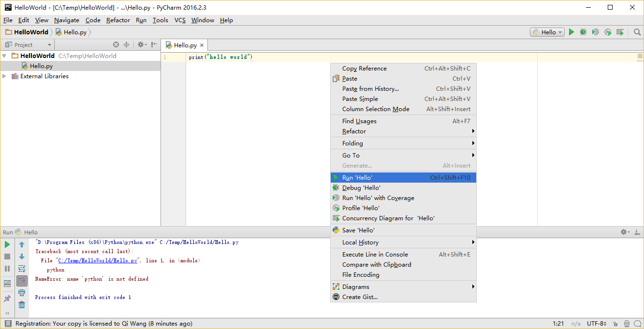Click the Debug bug icon in main toolbar
Viewport: 644px width, 329px height.
click(584, 32)
